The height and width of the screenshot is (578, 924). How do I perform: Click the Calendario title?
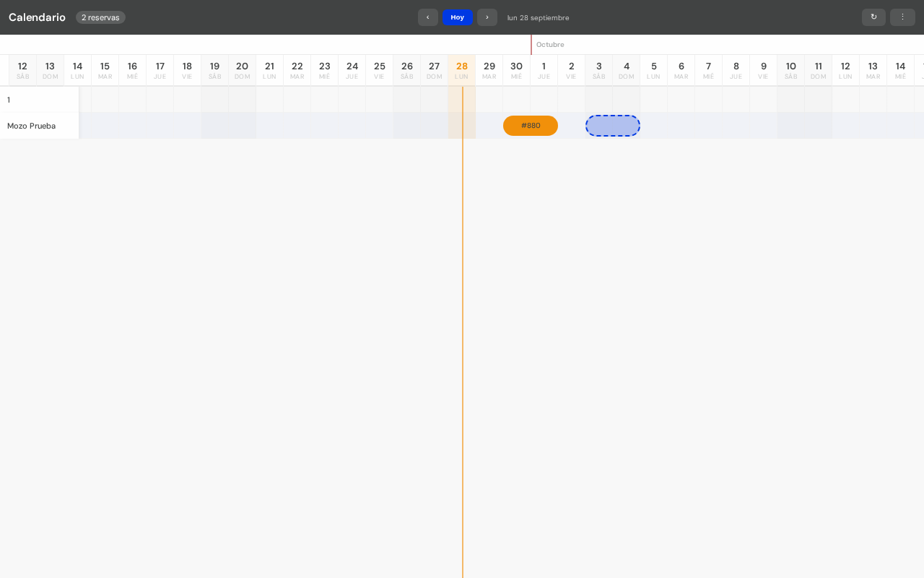coord(37,17)
